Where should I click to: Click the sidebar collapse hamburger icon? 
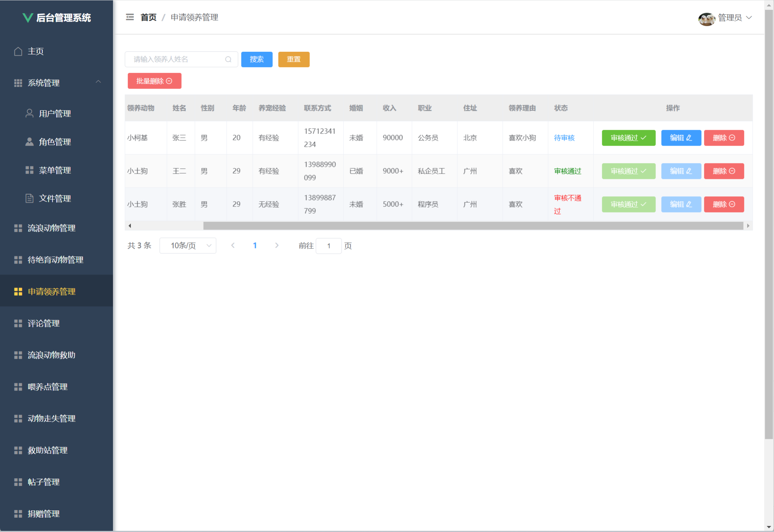pos(130,17)
